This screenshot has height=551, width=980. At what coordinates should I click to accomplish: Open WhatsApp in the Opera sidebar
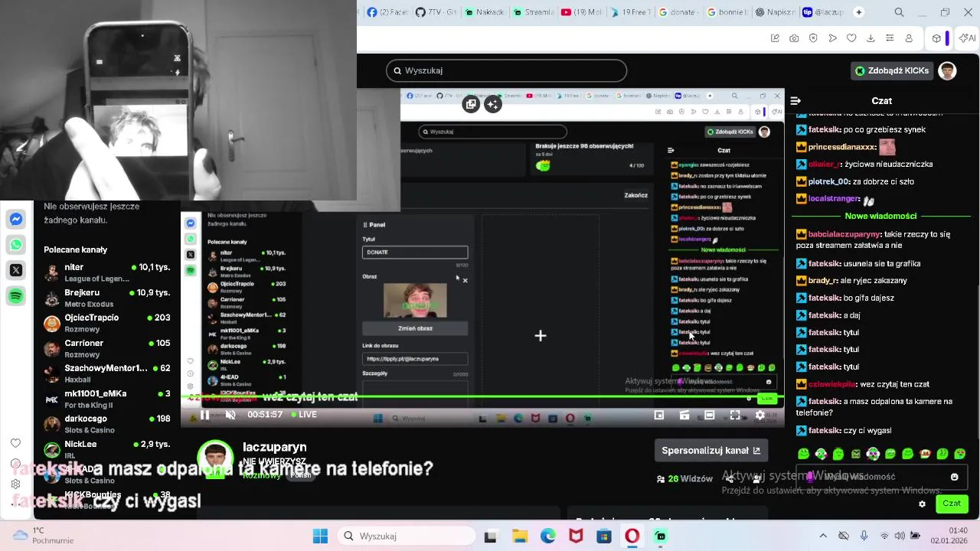click(16, 245)
